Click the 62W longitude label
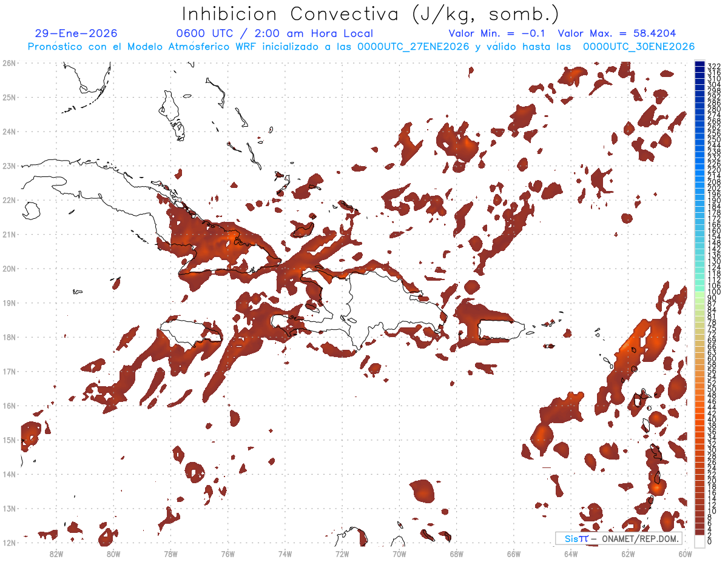The height and width of the screenshot is (562, 728). pos(628,554)
